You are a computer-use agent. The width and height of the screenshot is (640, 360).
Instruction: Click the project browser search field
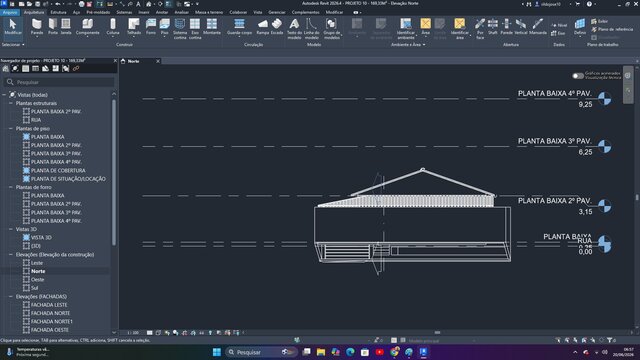[60, 82]
